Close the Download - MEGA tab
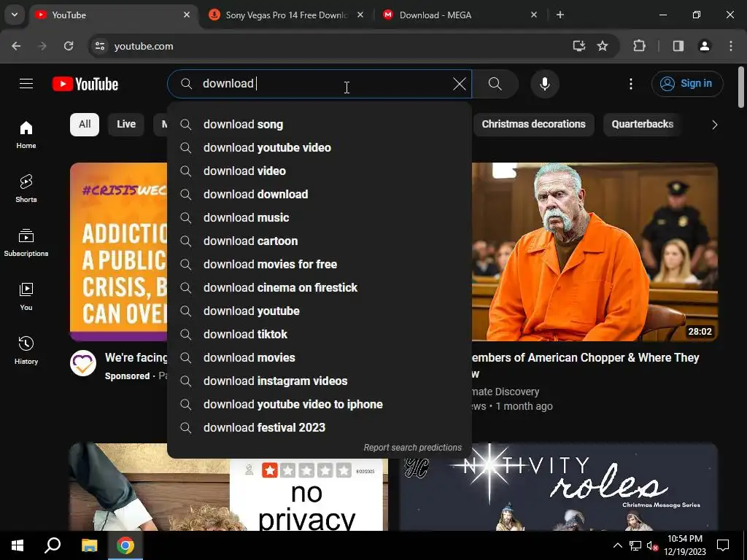The width and height of the screenshot is (747, 560). pos(533,15)
